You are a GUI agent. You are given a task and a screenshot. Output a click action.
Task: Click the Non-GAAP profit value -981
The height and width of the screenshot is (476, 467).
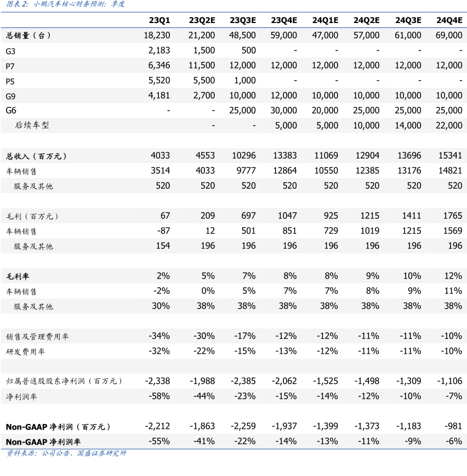tap(453, 426)
